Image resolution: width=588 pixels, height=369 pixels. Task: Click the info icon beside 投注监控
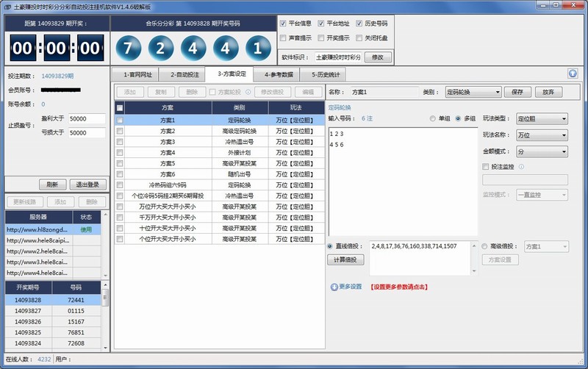[521, 167]
